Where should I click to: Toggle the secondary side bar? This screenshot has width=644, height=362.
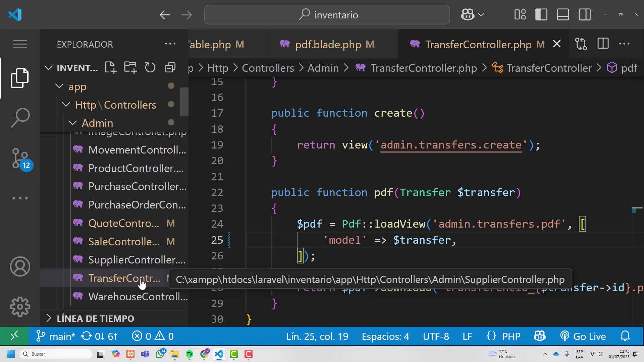coord(585,15)
